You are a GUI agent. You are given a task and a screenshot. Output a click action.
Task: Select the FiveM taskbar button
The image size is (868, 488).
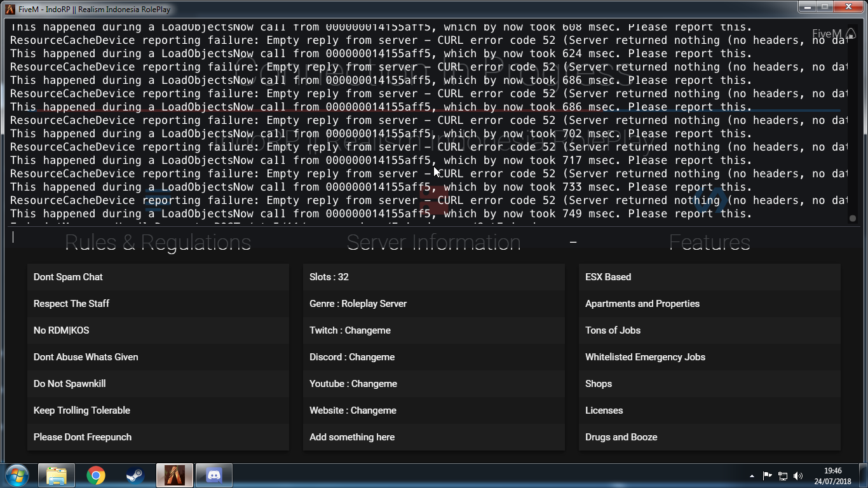pyautogui.click(x=175, y=475)
